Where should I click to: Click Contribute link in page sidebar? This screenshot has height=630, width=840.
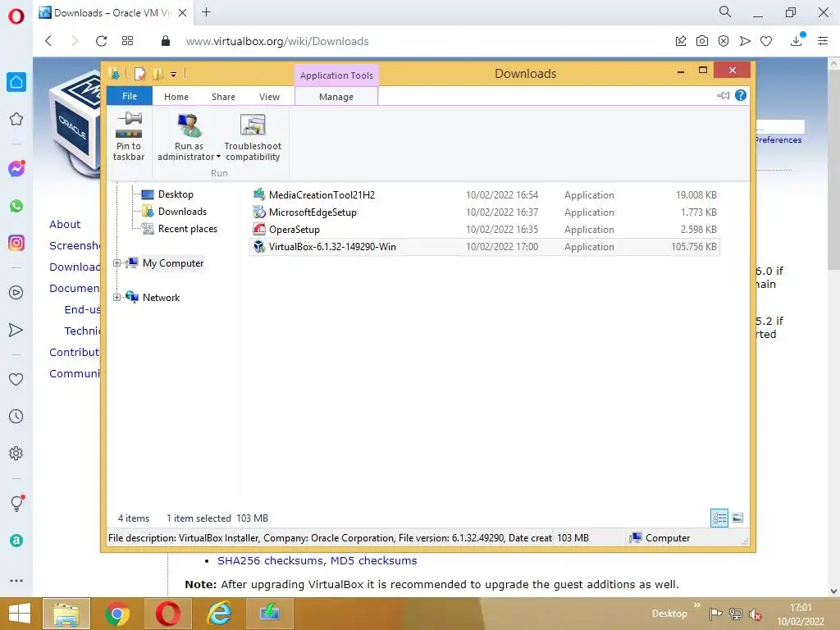click(75, 352)
